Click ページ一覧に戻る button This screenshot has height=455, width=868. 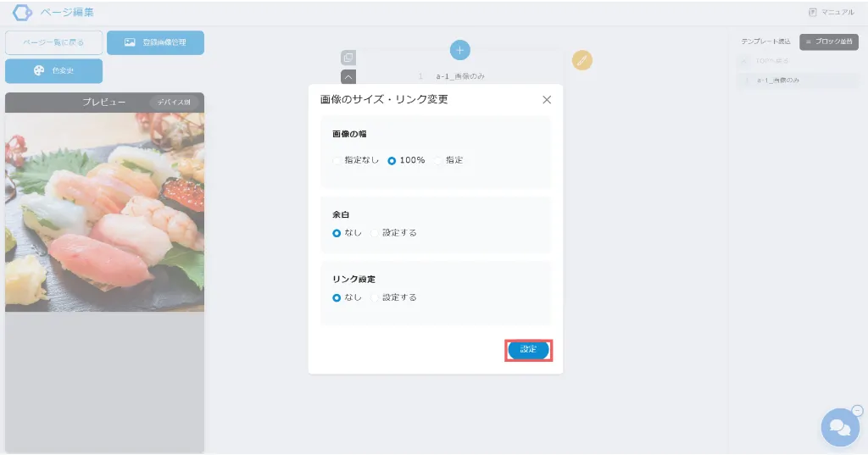(x=54, y=42)
